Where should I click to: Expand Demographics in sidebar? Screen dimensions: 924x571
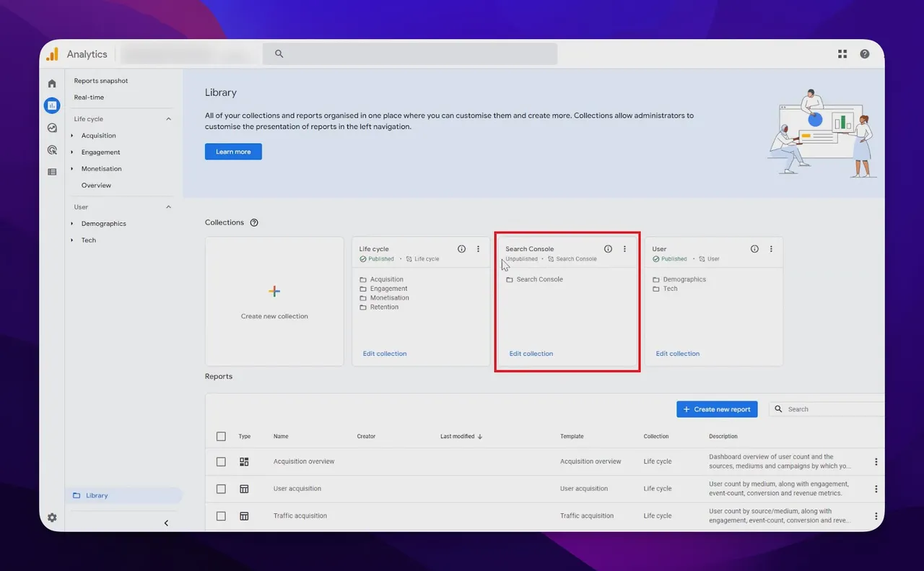click(72, 224)
